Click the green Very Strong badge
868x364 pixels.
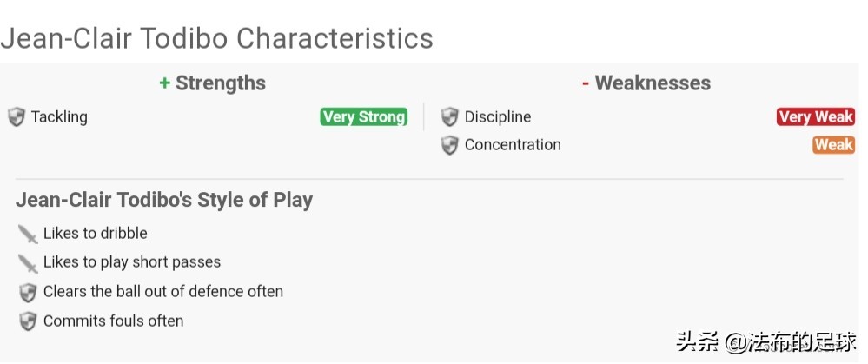[x=363, y=117]
